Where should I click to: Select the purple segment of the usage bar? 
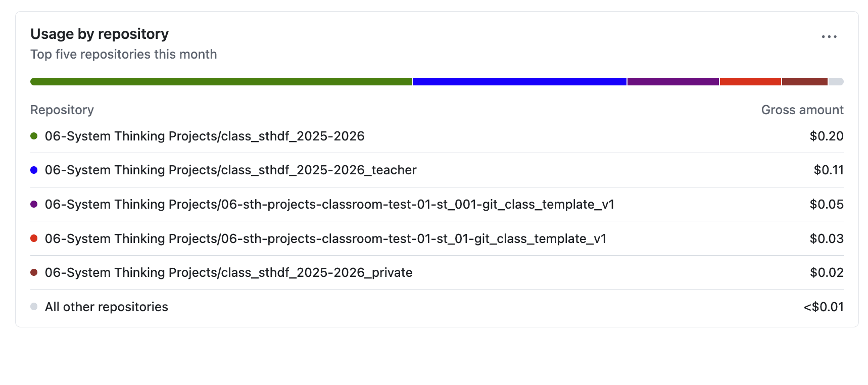[x=673, y=82]
